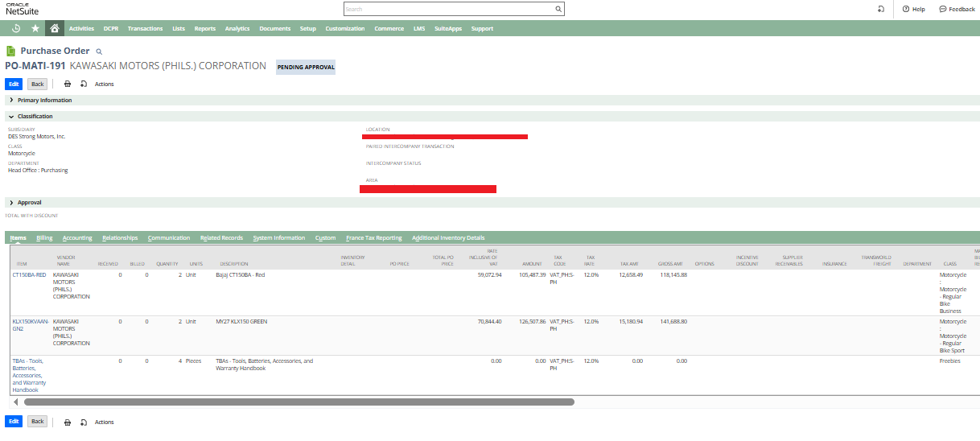Switch to Additional Inventory Details subtab

[x=448, y=238]
